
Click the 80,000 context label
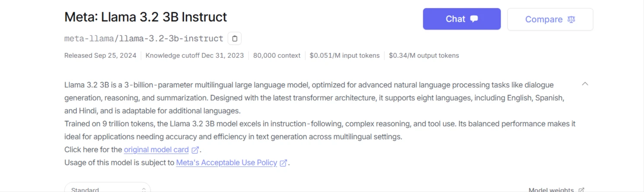point(277,55)
